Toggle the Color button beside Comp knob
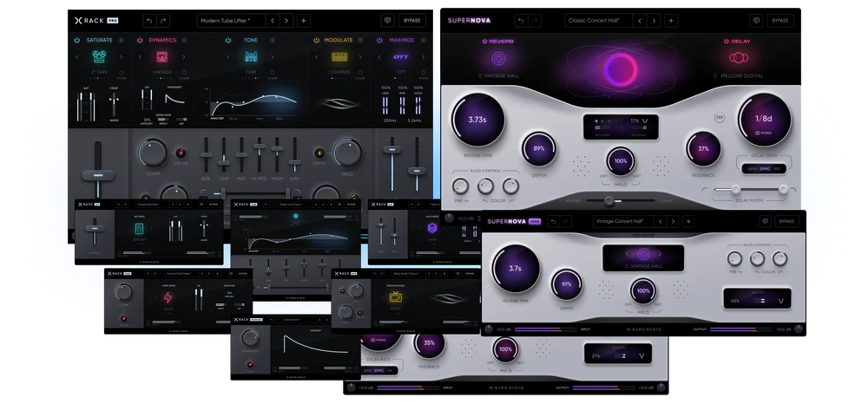 [181, 153]
